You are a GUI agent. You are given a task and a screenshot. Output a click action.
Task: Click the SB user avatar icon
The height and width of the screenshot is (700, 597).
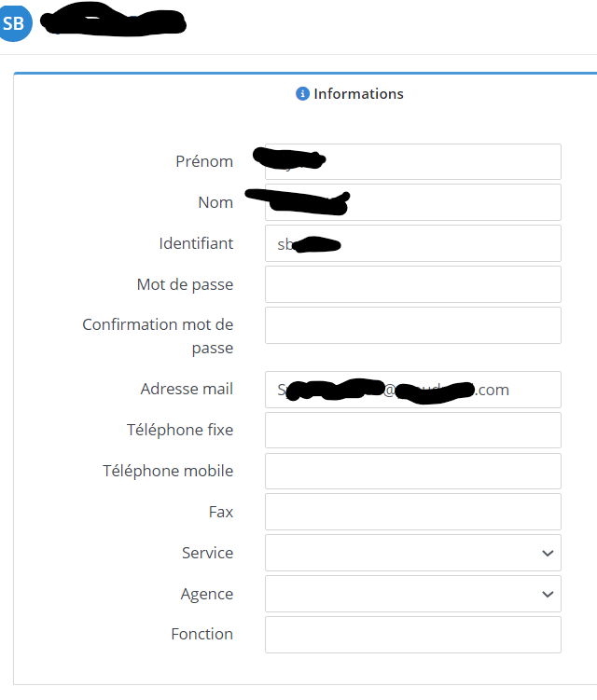(15, 23)
